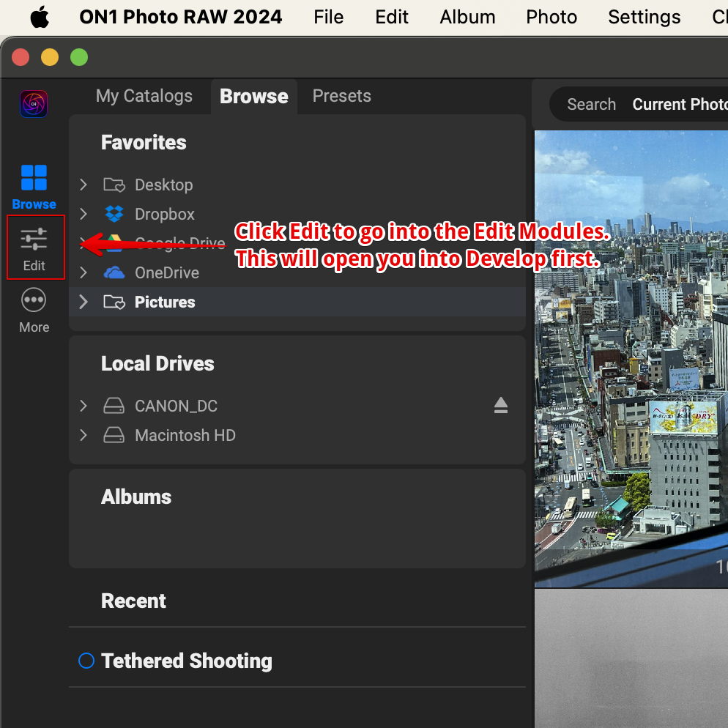Eject the CANON_DC drive
This screenshot has width=728, height=728.
[500, 405]
